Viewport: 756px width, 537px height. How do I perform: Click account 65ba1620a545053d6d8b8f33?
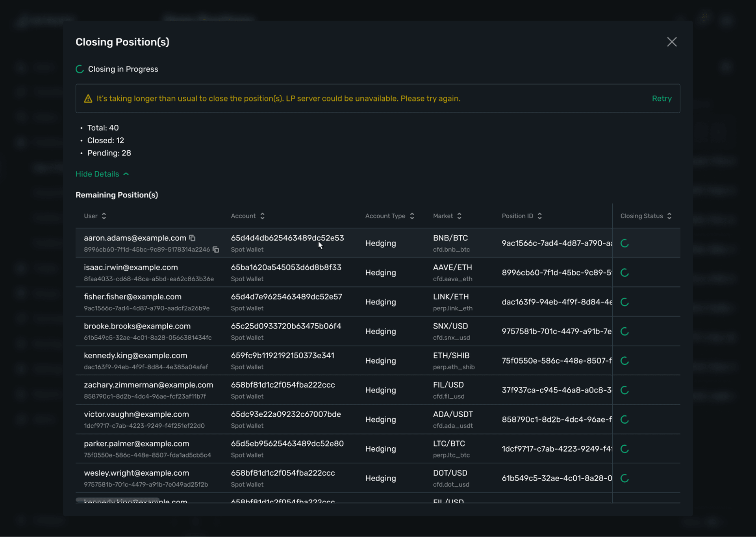[x=286, y=268]
